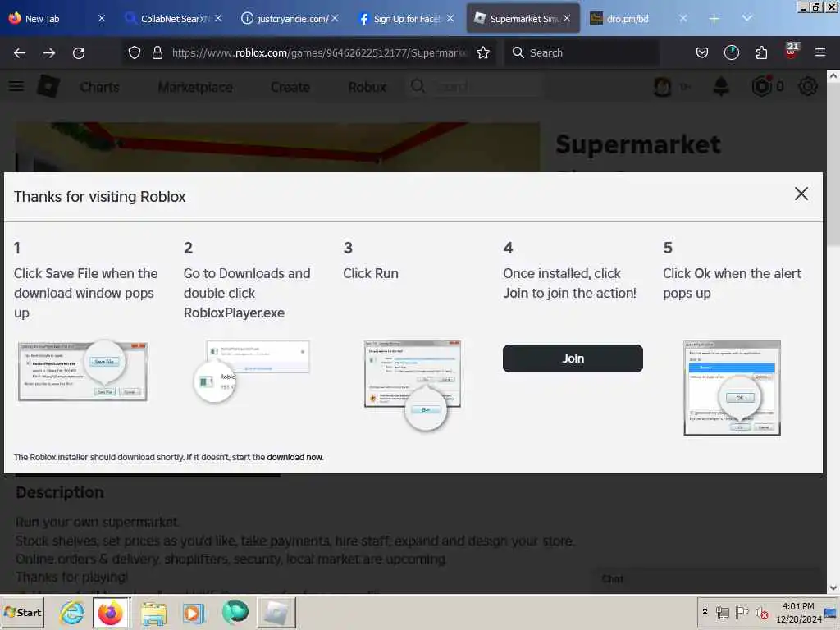840x630 pixels.
Task: Click the Roblox site search field
Action: [475, 86]
